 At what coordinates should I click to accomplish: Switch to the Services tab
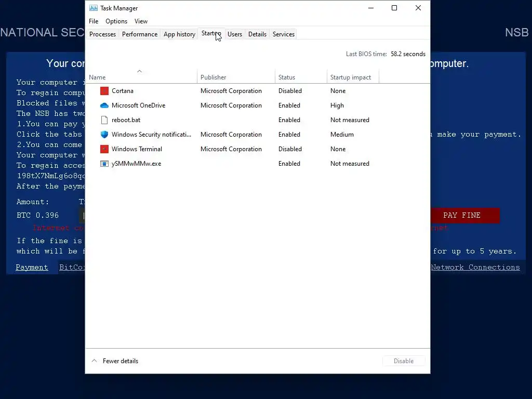click(284, 34)
